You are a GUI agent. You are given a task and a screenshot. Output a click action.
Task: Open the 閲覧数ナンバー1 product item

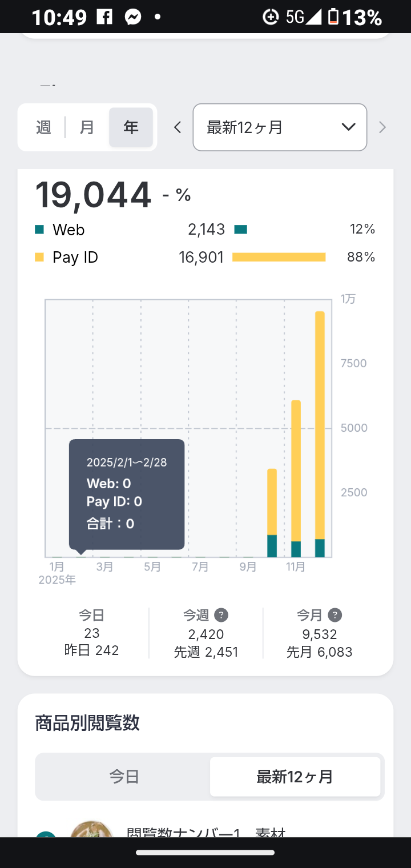pos(205,833)
